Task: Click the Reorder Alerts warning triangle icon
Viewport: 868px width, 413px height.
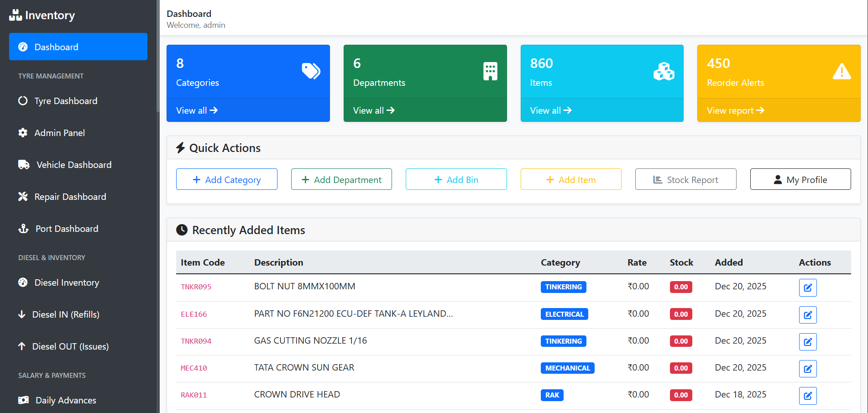Action: [841, 72]
